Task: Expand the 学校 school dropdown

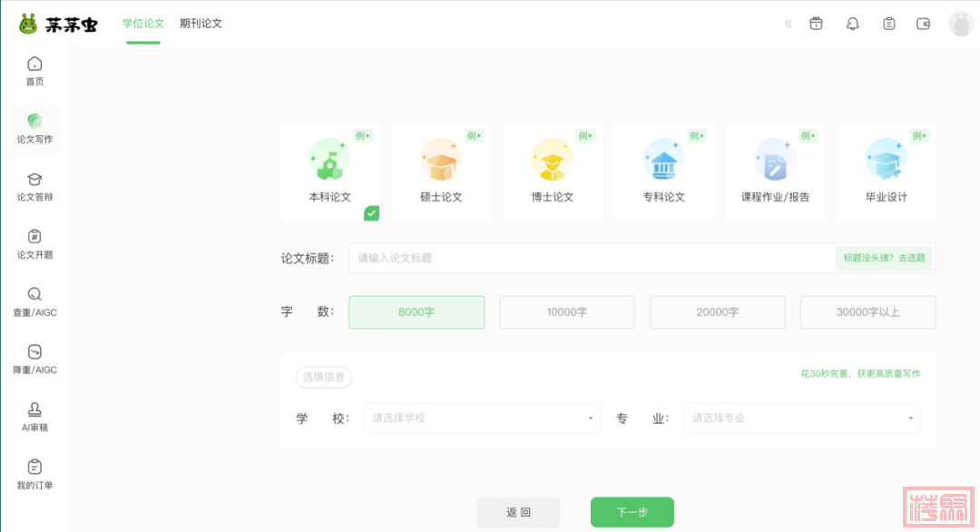Action: [482, 419]
